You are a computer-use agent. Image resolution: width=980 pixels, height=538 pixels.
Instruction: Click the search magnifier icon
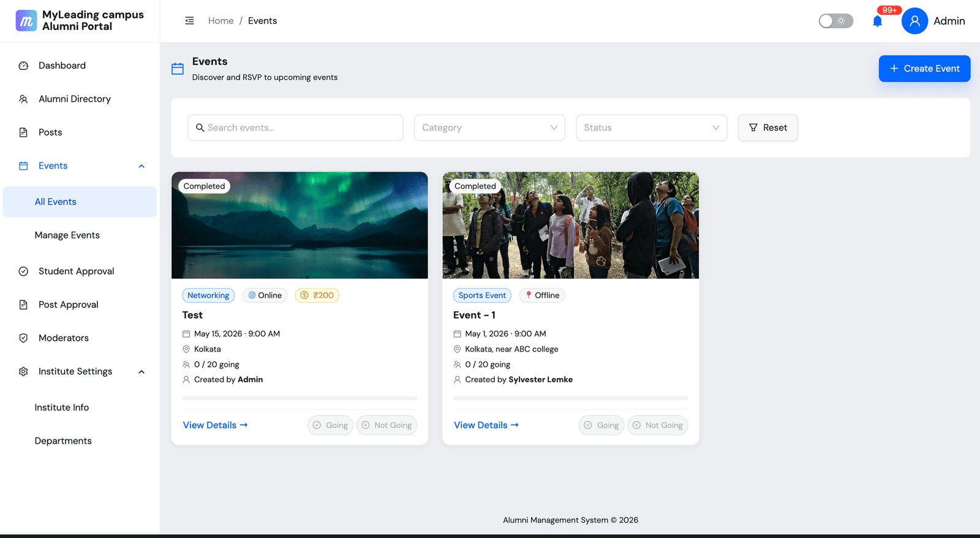click(200, 127)
